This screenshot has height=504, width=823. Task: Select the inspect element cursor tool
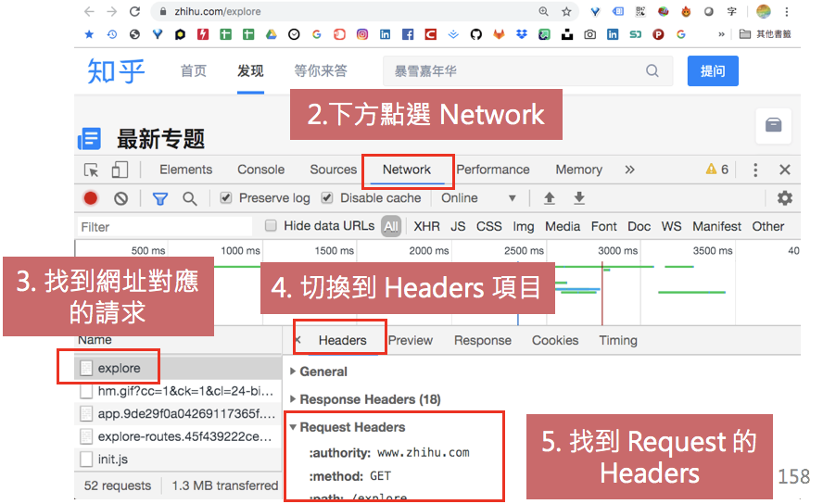click(x=92, y=170)
